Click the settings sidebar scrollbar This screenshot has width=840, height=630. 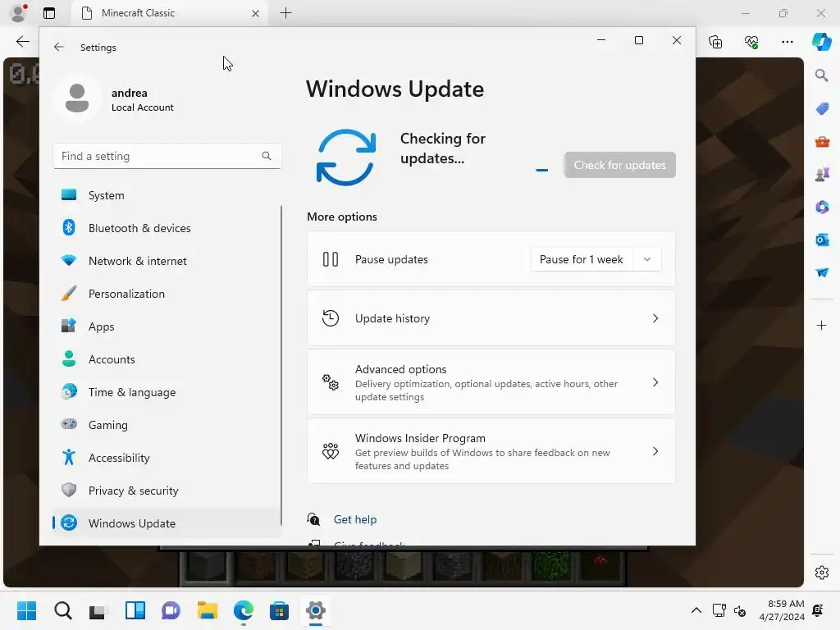(x=281, y=364)
